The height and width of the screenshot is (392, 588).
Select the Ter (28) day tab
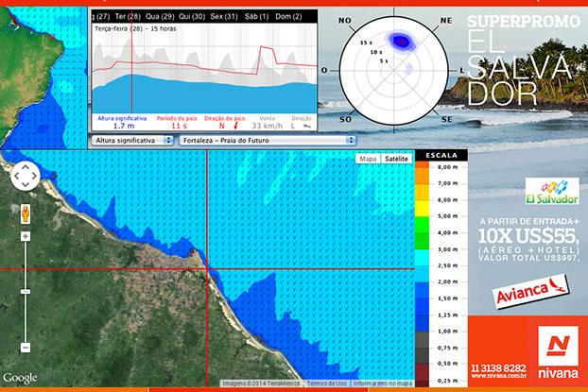128,16
